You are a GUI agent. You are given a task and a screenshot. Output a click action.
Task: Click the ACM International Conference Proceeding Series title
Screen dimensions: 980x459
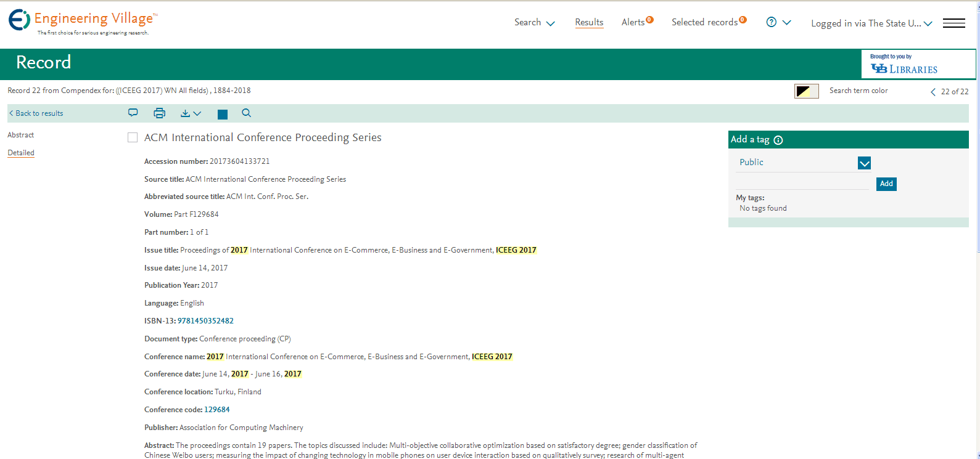(263, 137)
